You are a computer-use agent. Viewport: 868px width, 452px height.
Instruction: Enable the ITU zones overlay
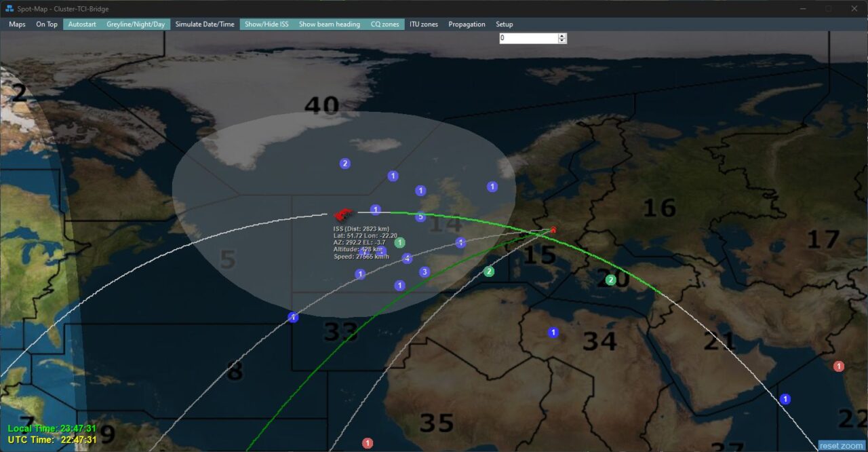[424, 24]
